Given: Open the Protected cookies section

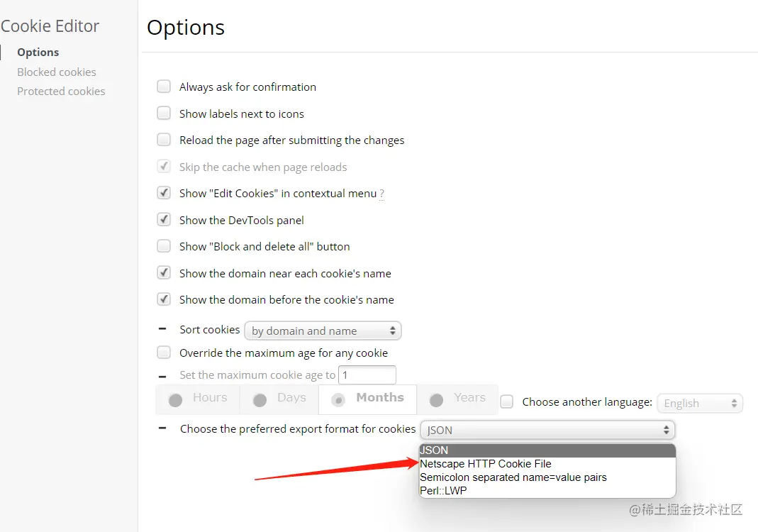Looking at the screenshot, I should 61,92.
